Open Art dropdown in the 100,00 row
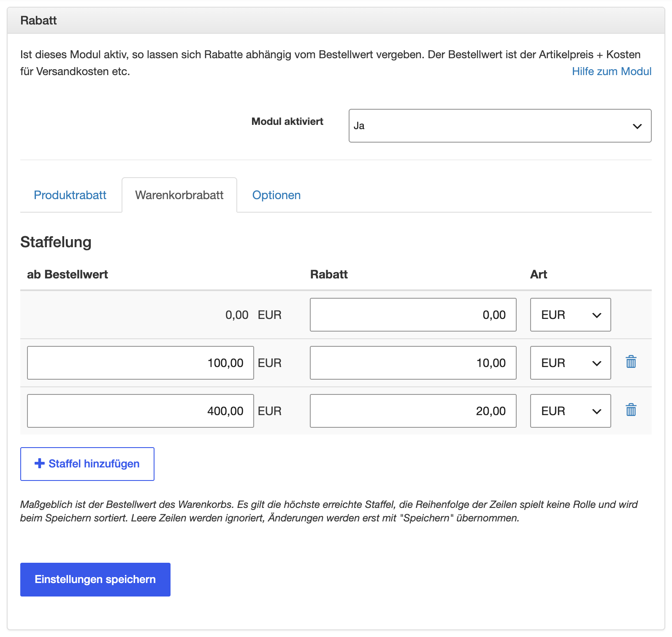The width and height of the screenshot is (672, 637). click(570, 363)
